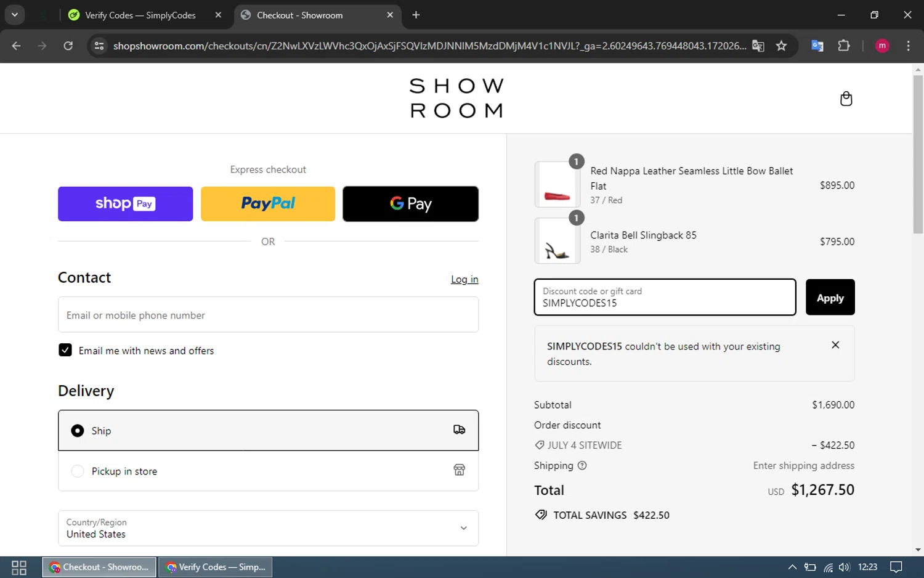Click the JULY 4 SITEWIDE discount tag icon

(540, 445)
